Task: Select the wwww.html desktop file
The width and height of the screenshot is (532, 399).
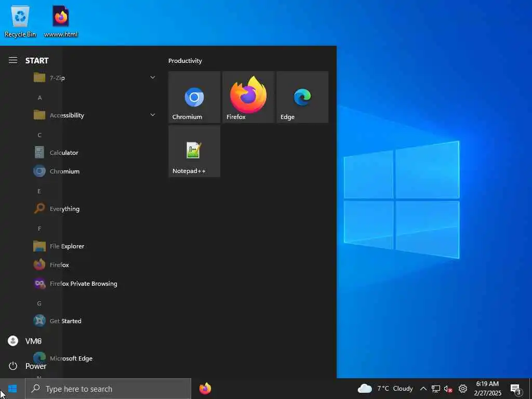Action: 61,21
